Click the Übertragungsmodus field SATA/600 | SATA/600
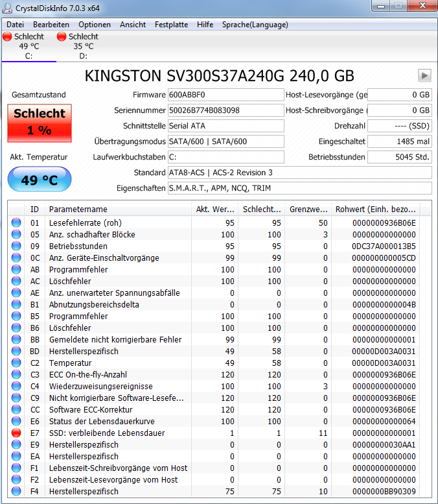 [225, 141]
